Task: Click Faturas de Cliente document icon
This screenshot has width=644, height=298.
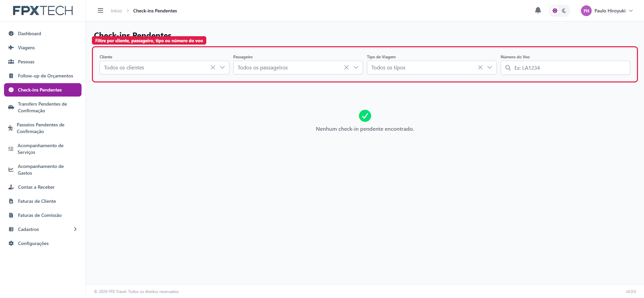Action: click(11, 201)
